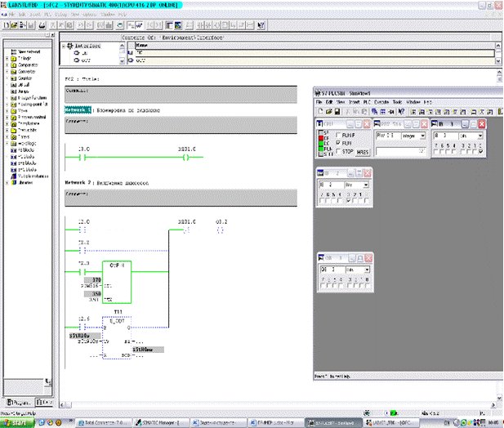Image resolution: width=504 pixels, height=428 pixels.
Task: Select the New network item in catalog
Action: pos(28,50)
